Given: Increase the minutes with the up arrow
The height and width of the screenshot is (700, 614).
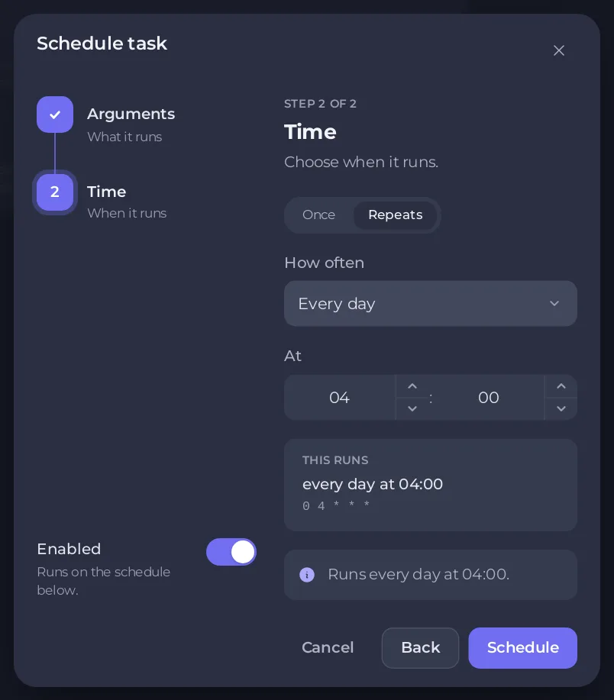Looking at the screenshot, I should coord(561,386).
